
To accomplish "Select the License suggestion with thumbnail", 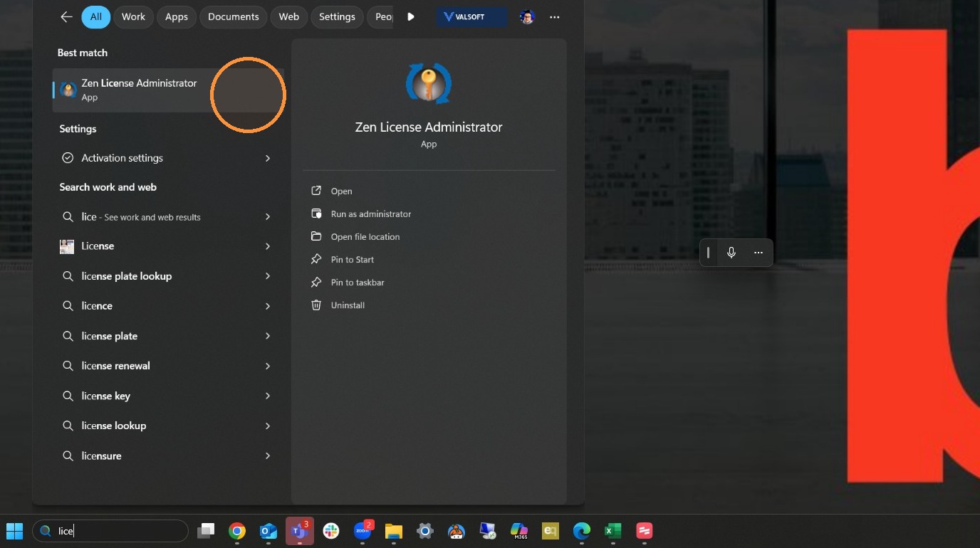I will [x=169, y=246].
